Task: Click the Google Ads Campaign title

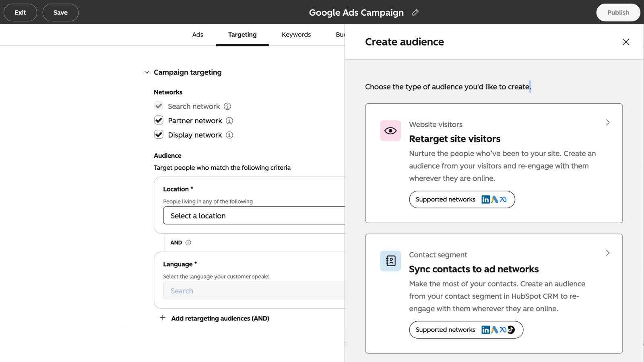Action: 356,12
